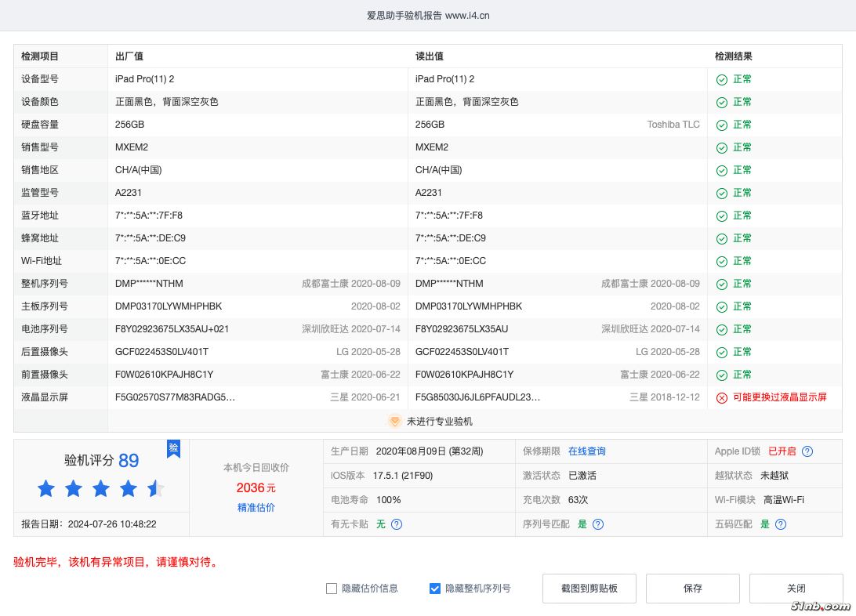Click help icon beside 有无卡贴 value
856x616 pixels.
pyautogui.click(x=397, y=524)
